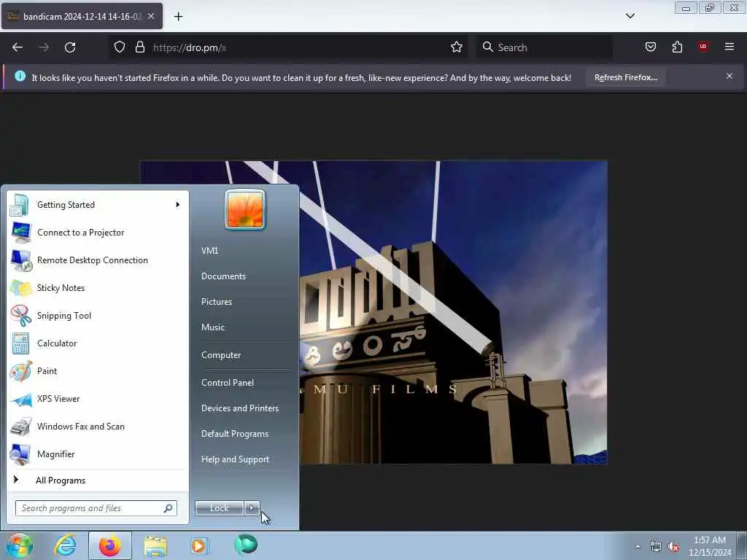Close the bandicam tab
This screenshot has width=747, height=560.
click(x=150, y=16)
